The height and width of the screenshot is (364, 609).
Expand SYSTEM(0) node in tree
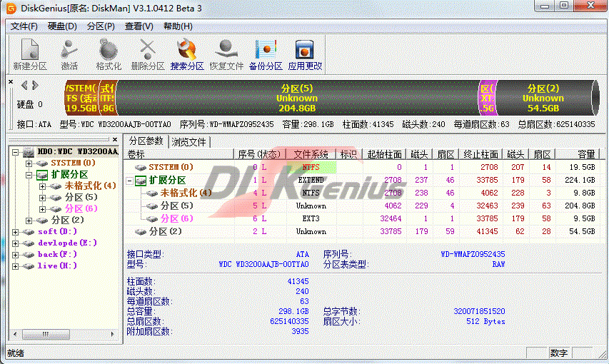[x=29, y=163]
